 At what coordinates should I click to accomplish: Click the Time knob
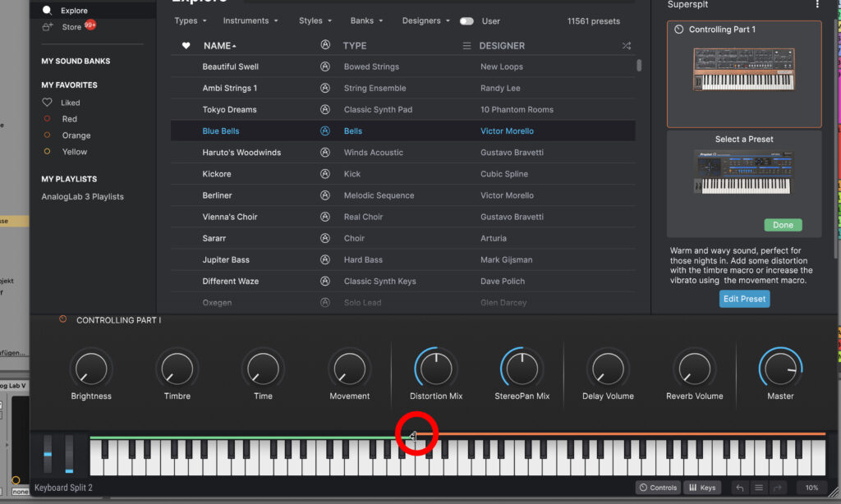coord(263,369)
